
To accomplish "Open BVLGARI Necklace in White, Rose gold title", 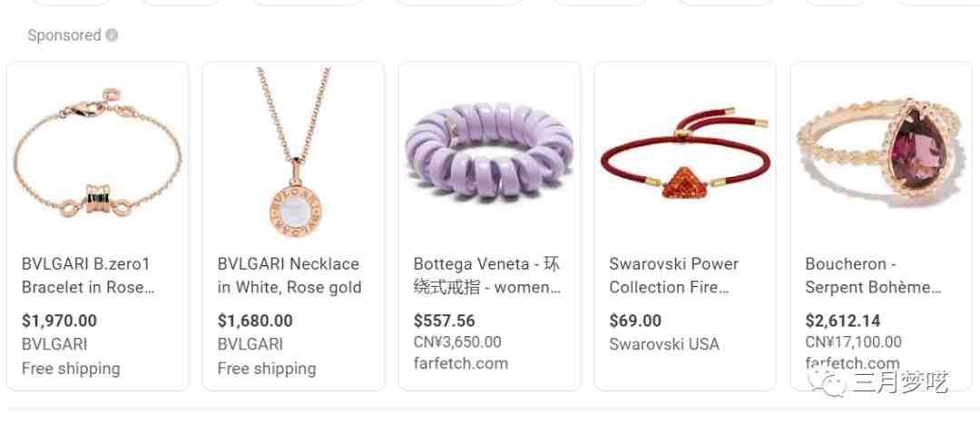I will coord(289,276).
